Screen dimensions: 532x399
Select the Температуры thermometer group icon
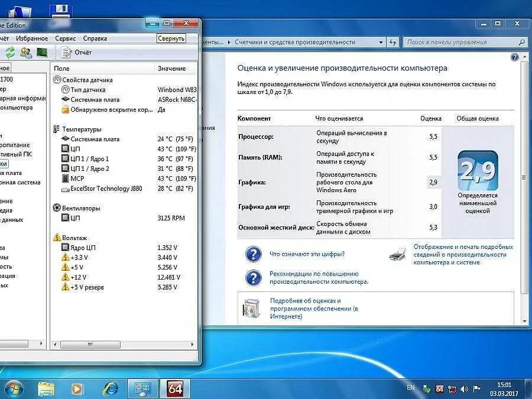56,129
